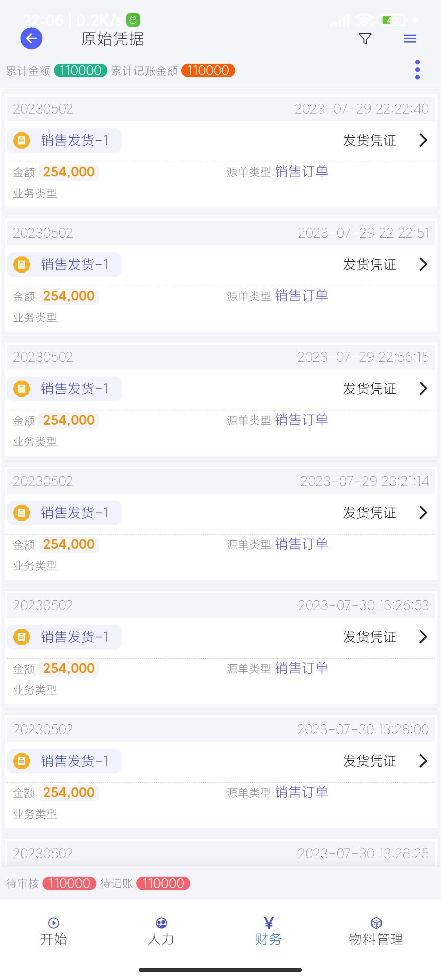Expand the voucher dated 2023-07-29 22:22:51

pyautogui.click(x=423, y=265)
